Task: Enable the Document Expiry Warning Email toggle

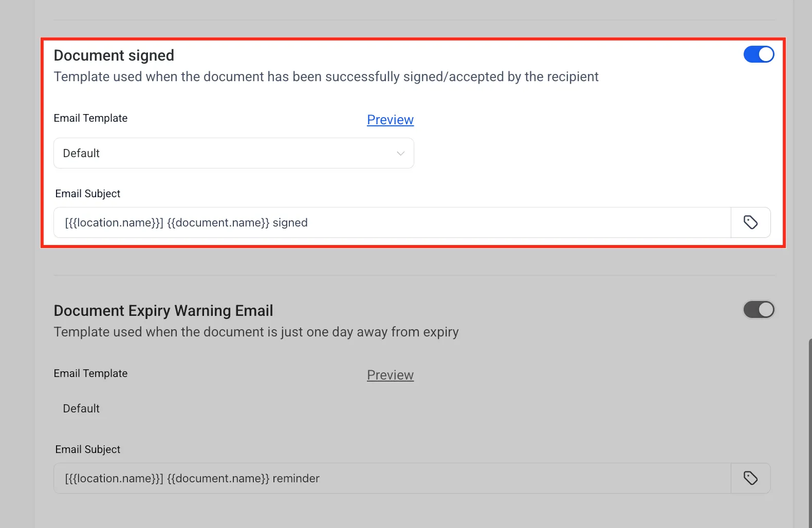Action: [x=759, y=310]
